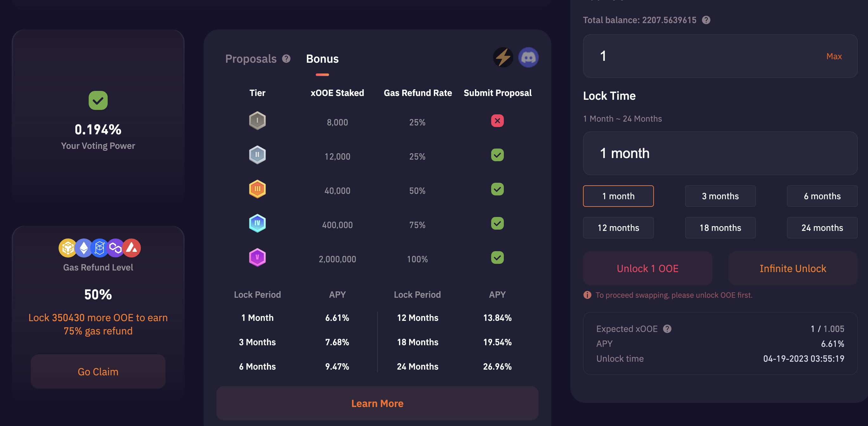Open the Discord icon link

coord(528,57)
